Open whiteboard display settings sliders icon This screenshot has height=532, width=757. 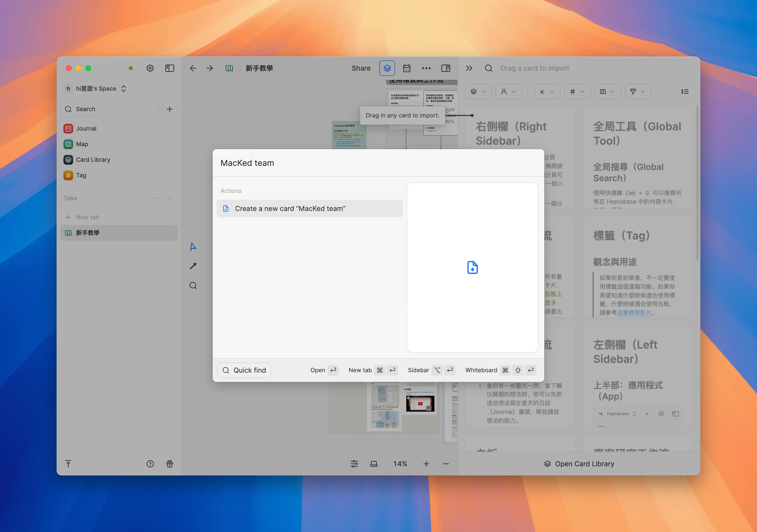[354, 464]
